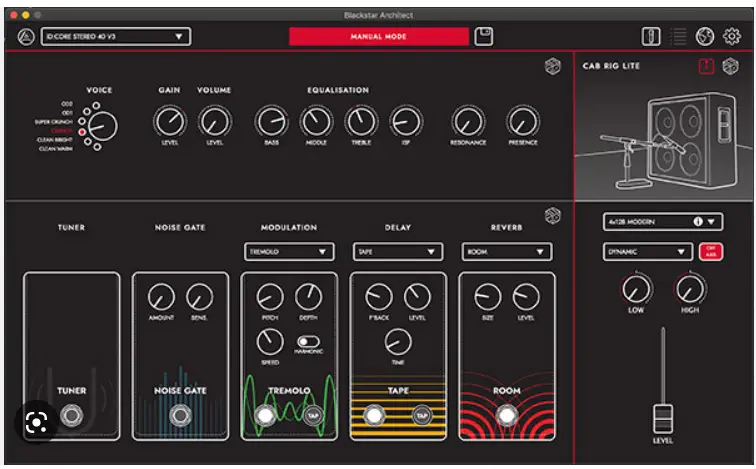756x469 pixels.
Task: Click the TAP button on the Tape pedal
Action: pyautogui.click(x=422, y=415)
